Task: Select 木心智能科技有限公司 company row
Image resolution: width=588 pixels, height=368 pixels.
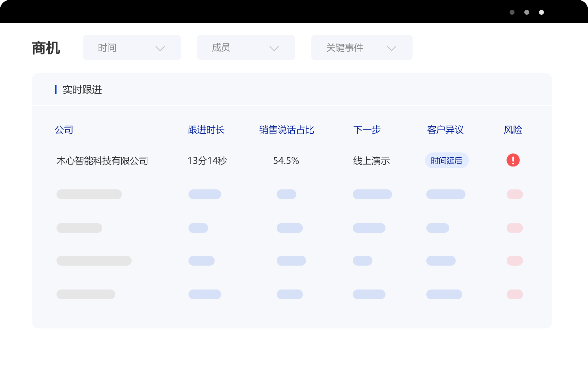Action: point(102,161)
